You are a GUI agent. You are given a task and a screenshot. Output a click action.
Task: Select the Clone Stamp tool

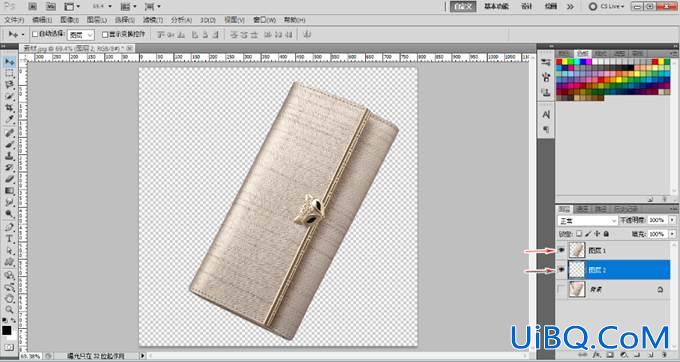click(9, 156)
